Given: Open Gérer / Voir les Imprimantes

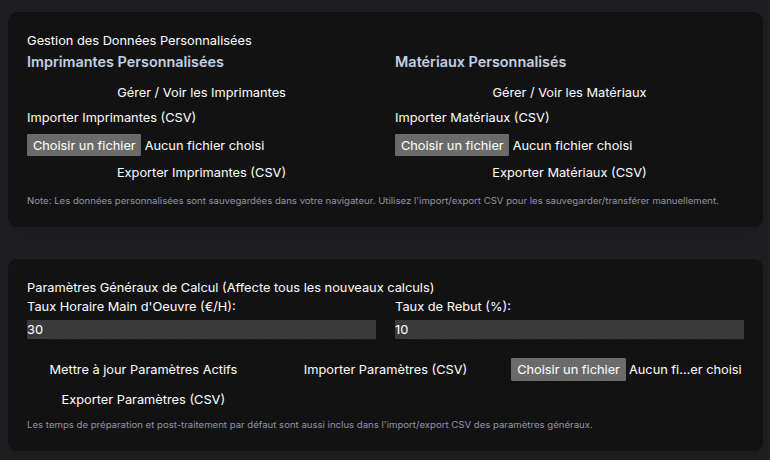Looking at the screenshot, I should 201,93.
